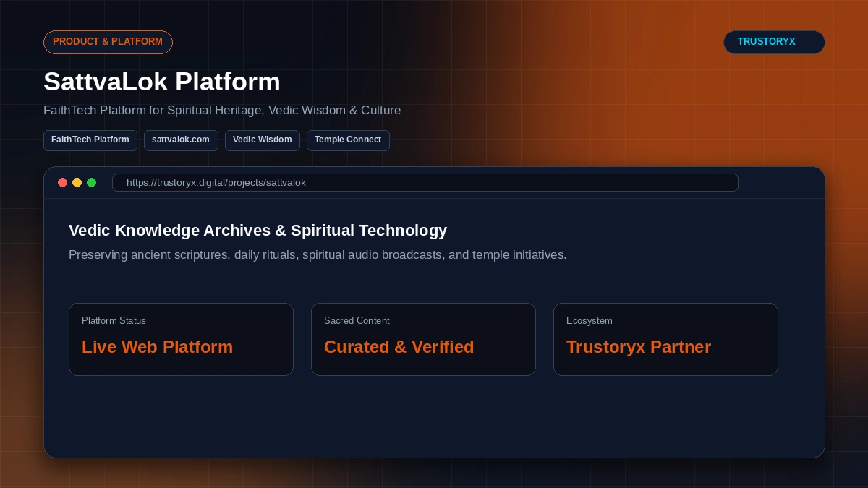Click the Live Web Platform text

click(158, 347)
